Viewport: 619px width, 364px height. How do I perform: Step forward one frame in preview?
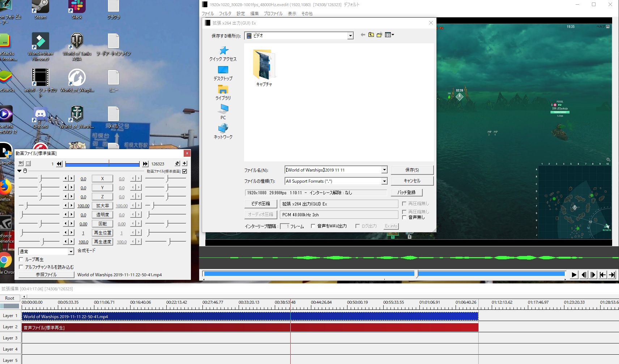pyautogui.click(x=593, y=275)
